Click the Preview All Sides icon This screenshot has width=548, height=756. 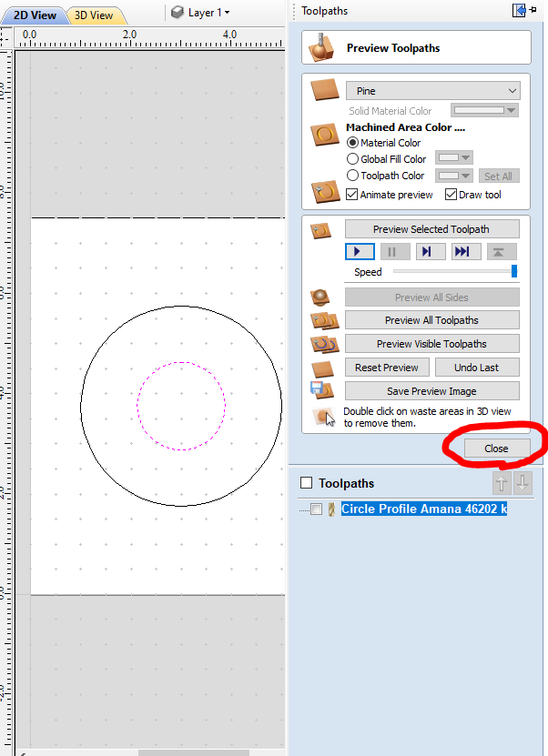pos(320,297)
